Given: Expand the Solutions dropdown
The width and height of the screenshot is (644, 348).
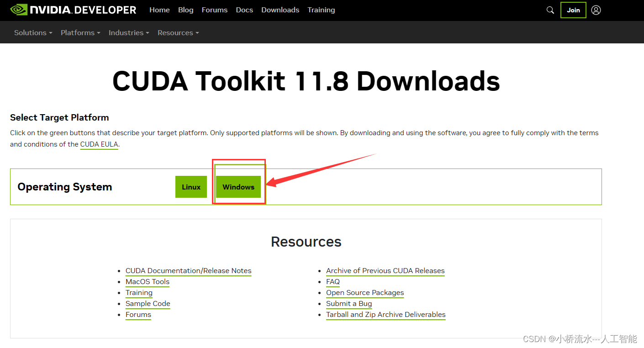Looking at the screenshot, I should pyautogui.click(x=33, y=33).
